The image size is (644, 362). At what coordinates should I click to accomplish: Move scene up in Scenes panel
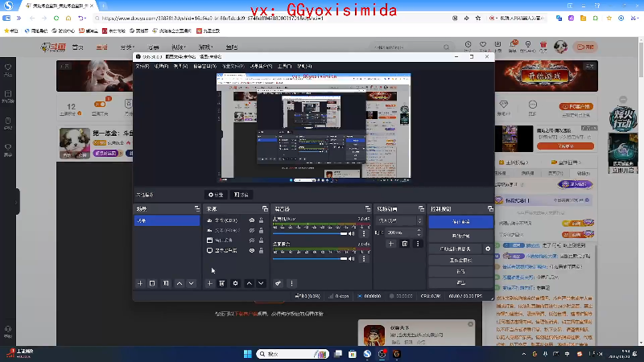180,283
